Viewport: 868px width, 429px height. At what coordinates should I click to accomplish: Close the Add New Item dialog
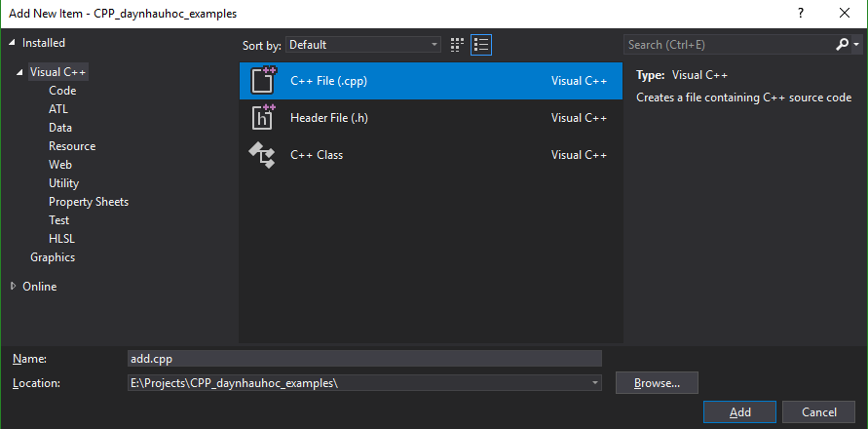[845, 14]
